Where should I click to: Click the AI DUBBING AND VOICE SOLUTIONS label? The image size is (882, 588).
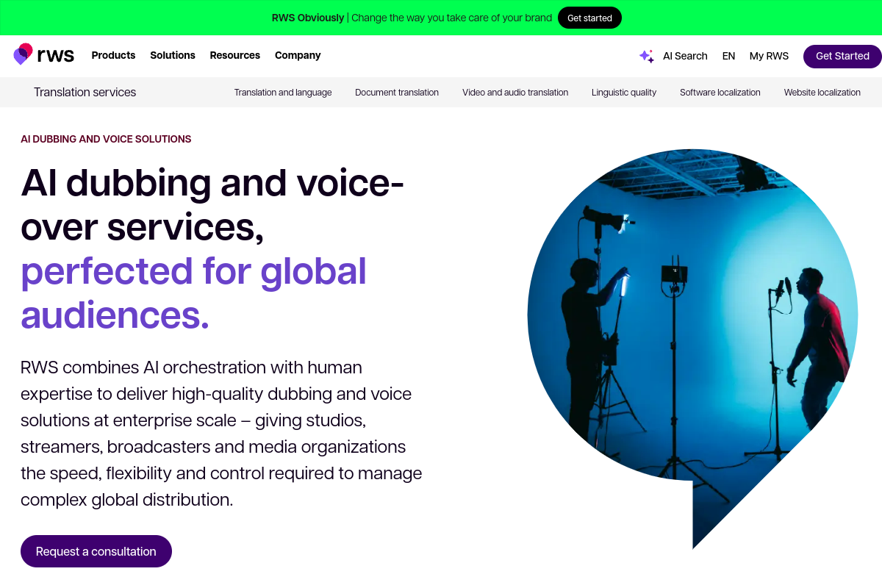(106, 139)
